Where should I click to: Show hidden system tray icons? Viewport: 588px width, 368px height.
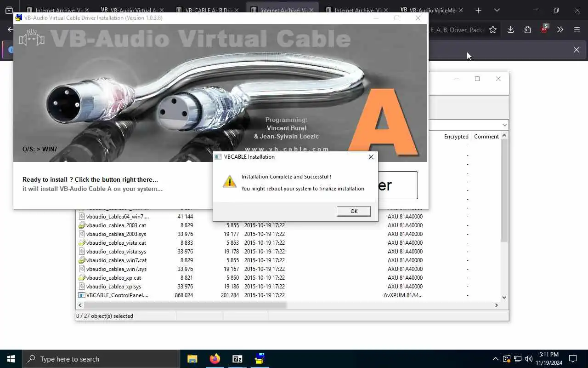(x=495, y=359)
